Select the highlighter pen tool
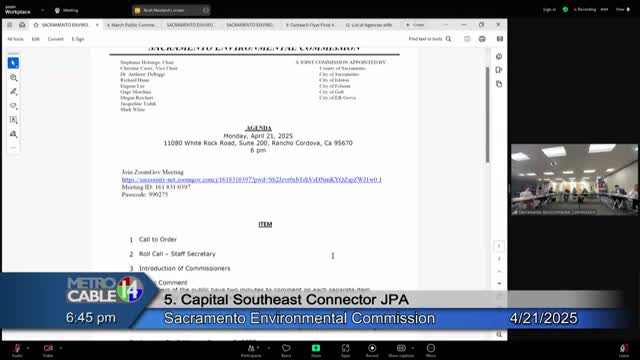Screen dimensions: 640x360 coord(13,91)
